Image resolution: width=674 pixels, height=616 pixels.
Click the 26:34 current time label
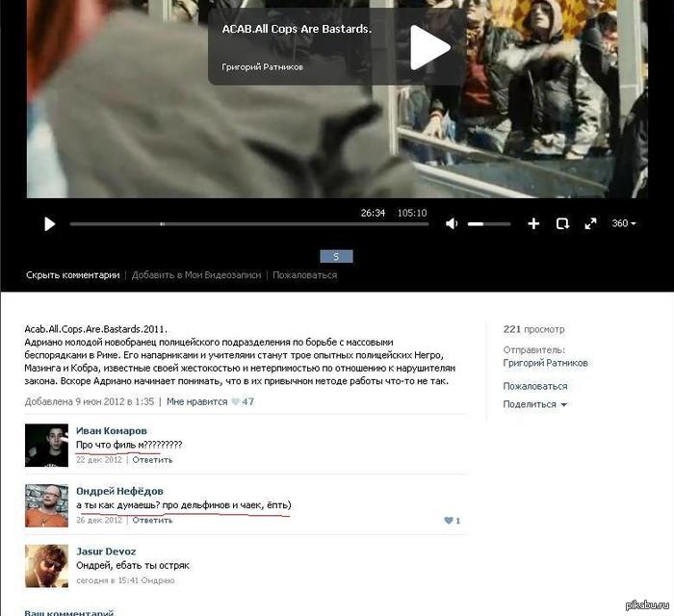[373, 213]
